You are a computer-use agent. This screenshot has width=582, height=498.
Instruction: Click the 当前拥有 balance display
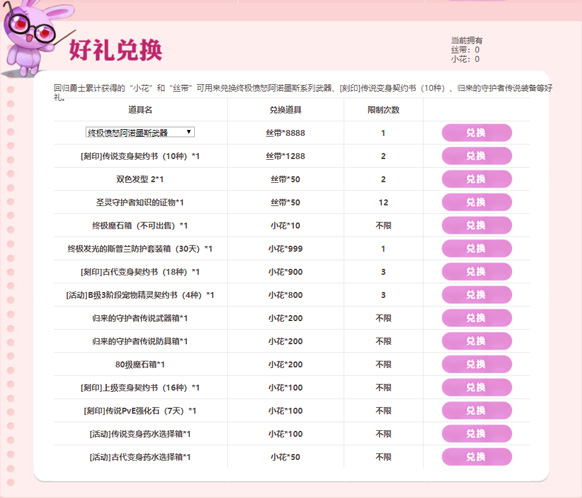[x=467, y=50]
